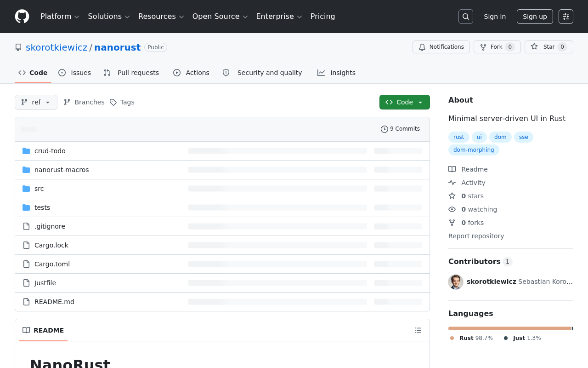The width and height of the screenshot is (588, 368).
Task: Open the Cargo.toml file name
Action: (x=52, y=264)
